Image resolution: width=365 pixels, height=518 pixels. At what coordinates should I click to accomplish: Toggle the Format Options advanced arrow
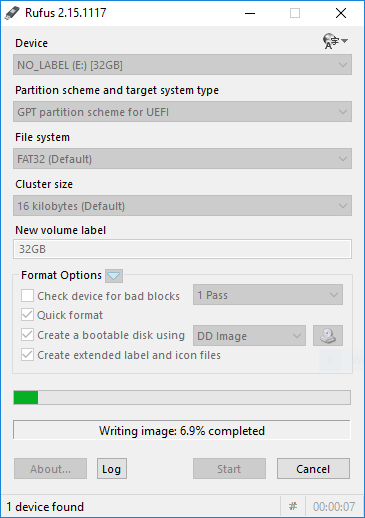114,276
